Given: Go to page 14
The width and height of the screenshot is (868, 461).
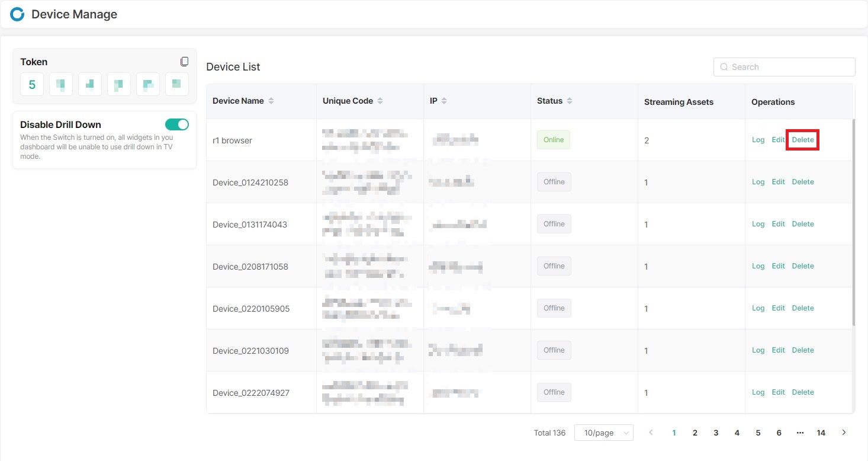Looking at the screenshot, I should (x=821, y=433).
